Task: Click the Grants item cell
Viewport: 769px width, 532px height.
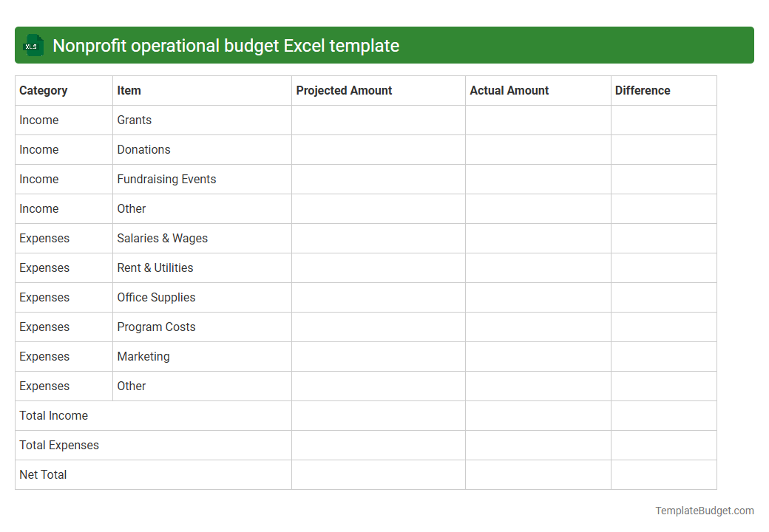Action: coord(134,120)
